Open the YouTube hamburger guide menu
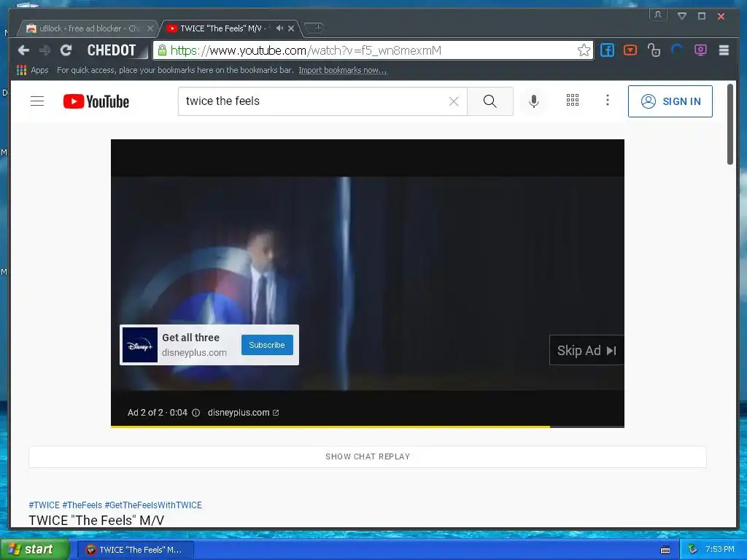 37,101
